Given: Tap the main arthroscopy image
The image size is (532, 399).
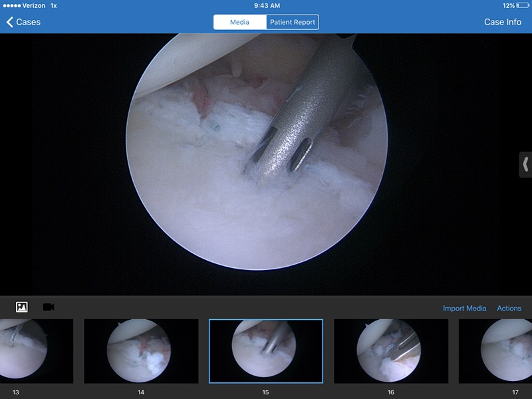Looking at the screenshot, I should pyautogui.click(x=257, y=152).
